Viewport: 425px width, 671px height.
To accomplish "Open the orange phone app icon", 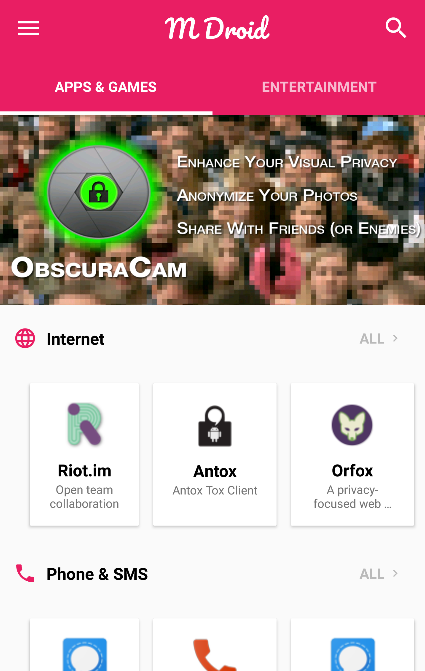I will point(215,655).
